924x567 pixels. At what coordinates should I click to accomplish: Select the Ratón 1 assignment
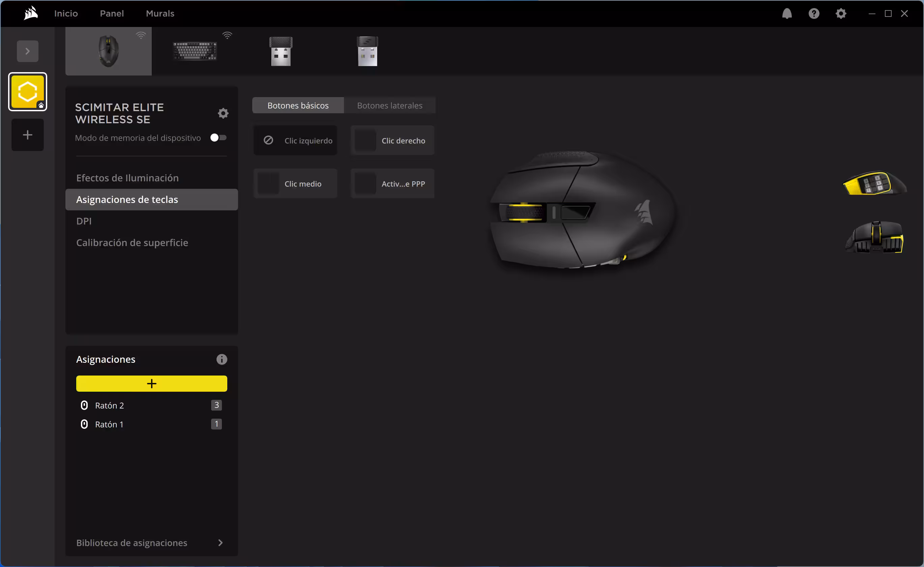click(151, 424)
